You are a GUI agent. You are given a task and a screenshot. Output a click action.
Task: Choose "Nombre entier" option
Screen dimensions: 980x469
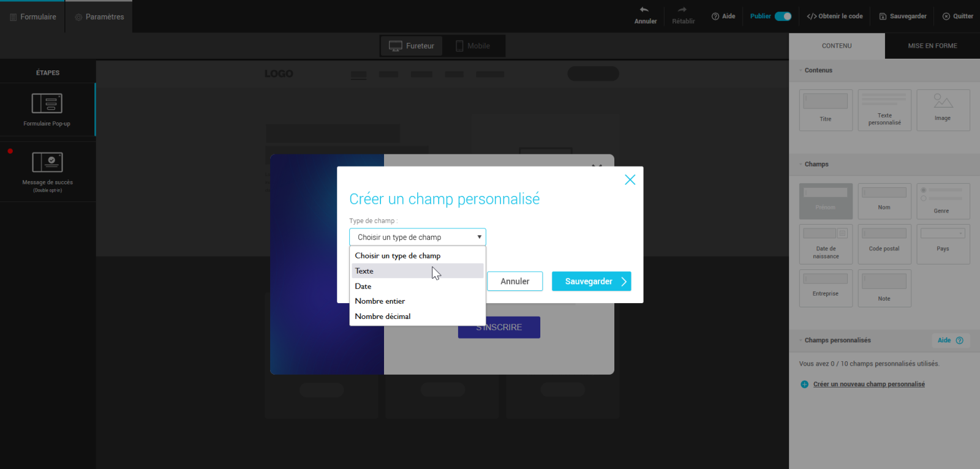point(418,301)
